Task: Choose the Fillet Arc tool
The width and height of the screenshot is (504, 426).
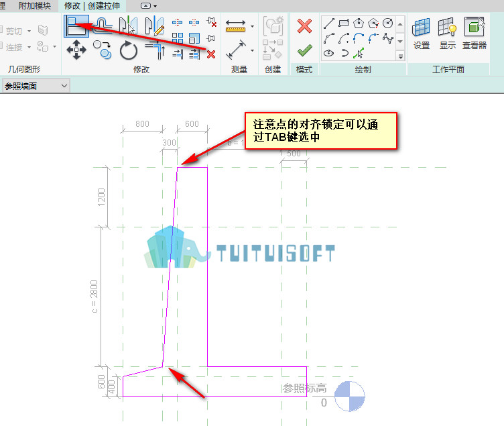Action: pyautogui.click(x=373, y=38)
